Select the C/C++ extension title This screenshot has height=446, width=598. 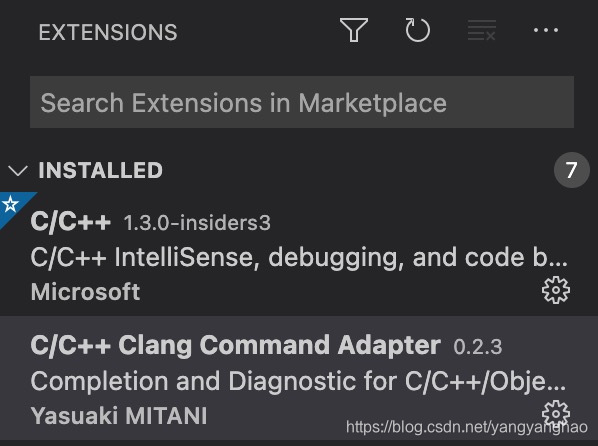pos(71,221)
